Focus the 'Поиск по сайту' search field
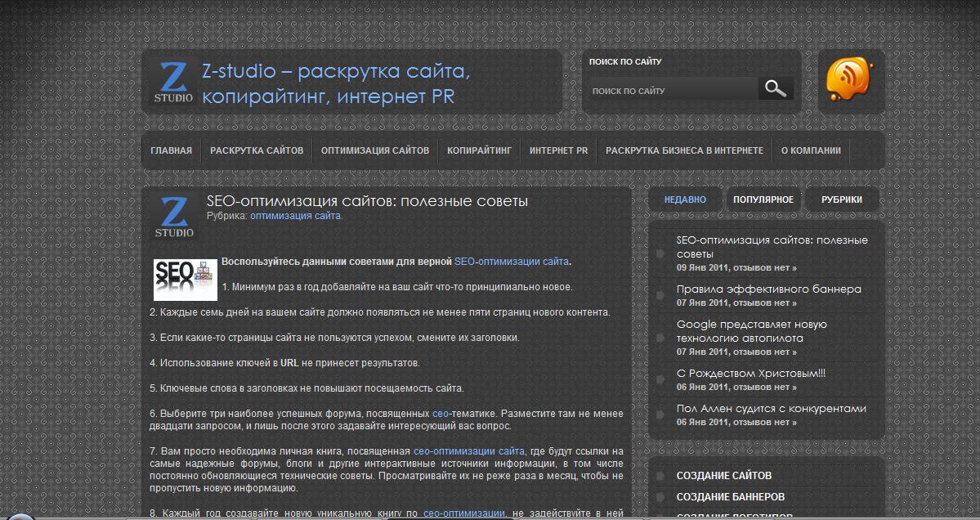Screen dimensions: 980x520 pyautogui.click(x=673, y=91)
